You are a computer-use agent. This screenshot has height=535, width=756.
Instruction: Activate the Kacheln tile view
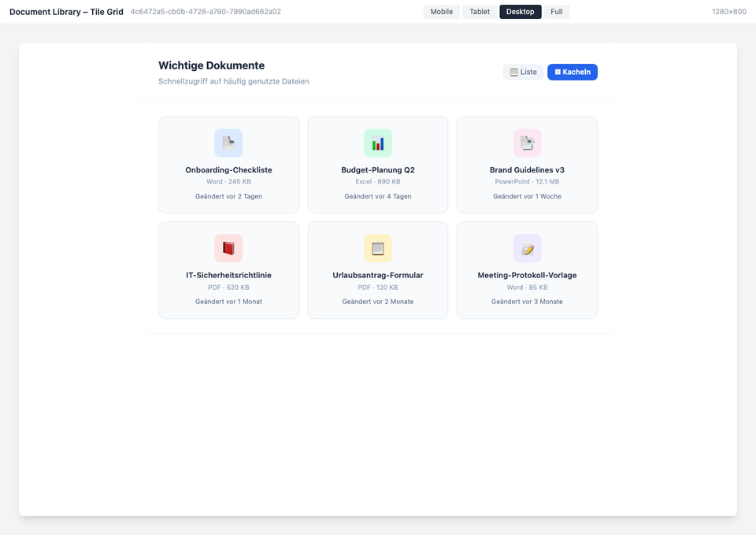click(573, 72)
